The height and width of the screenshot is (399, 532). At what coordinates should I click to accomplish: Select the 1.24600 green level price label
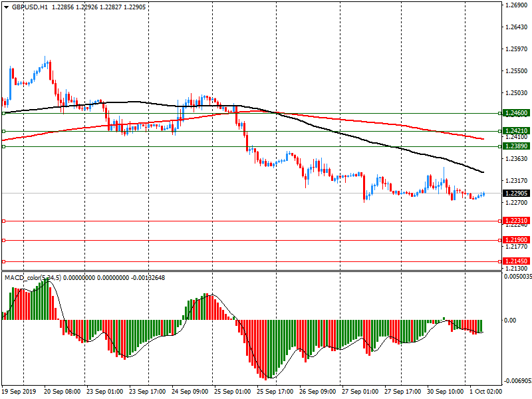[516, 113]
